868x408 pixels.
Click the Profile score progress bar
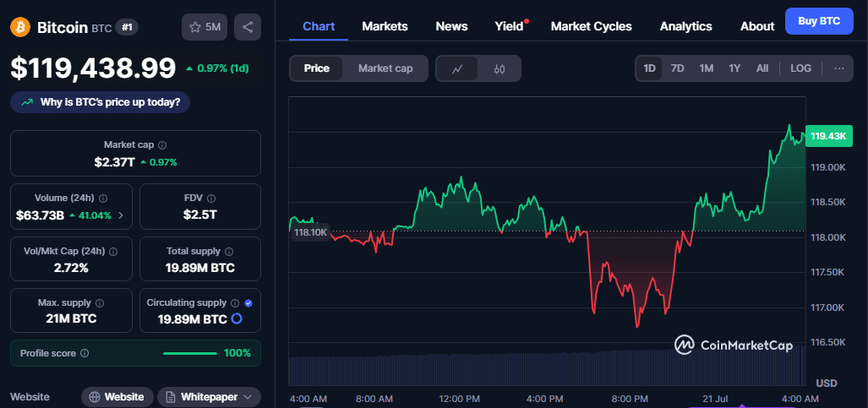190,353
